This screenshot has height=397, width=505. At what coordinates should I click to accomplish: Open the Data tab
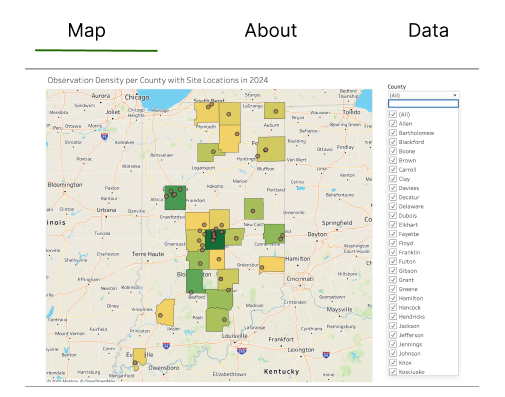click(x=428, y=30)
